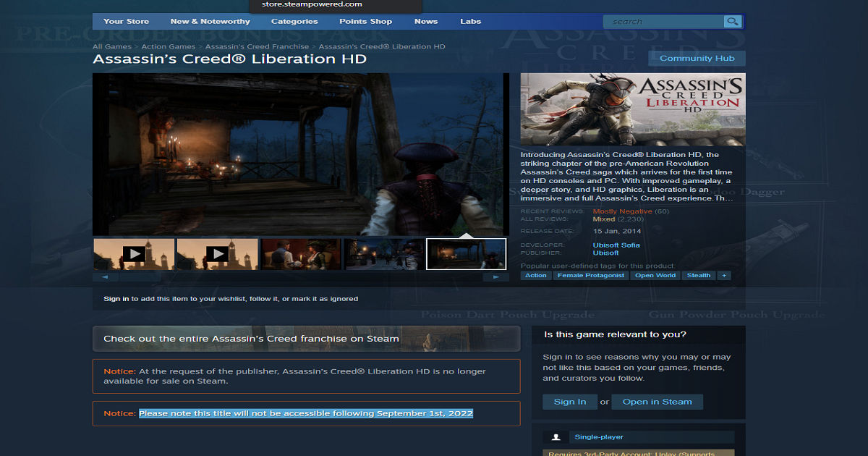Click the Single-player person icon
This screenshot has width=868, height=456.
point(556,437)
